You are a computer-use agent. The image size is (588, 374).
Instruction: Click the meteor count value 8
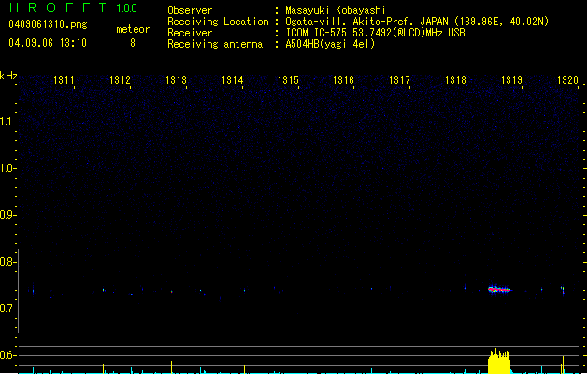[x=133, y=43]
